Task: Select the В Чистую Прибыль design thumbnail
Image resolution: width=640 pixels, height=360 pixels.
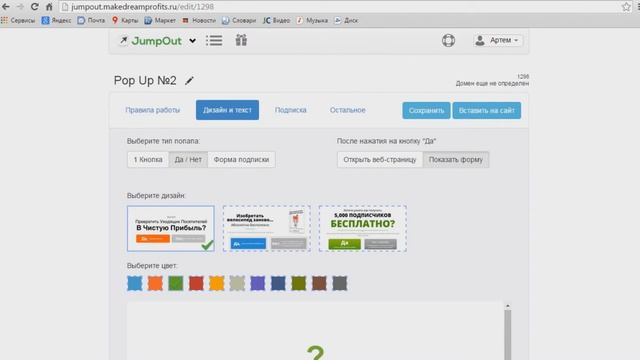Action: click(171, 229)
